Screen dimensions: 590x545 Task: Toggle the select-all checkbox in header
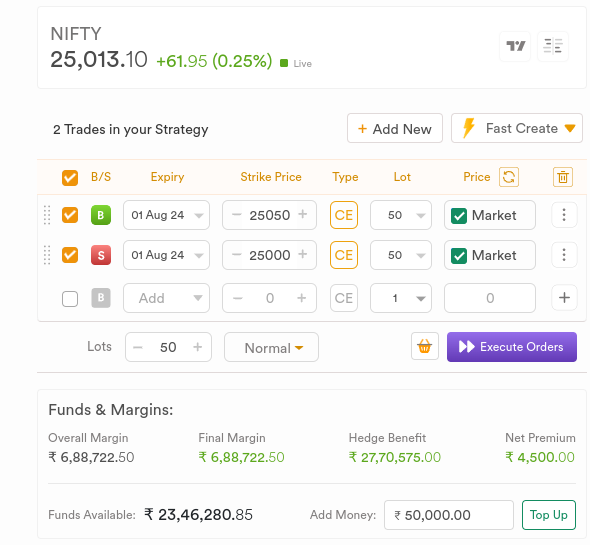coord(70,178)
